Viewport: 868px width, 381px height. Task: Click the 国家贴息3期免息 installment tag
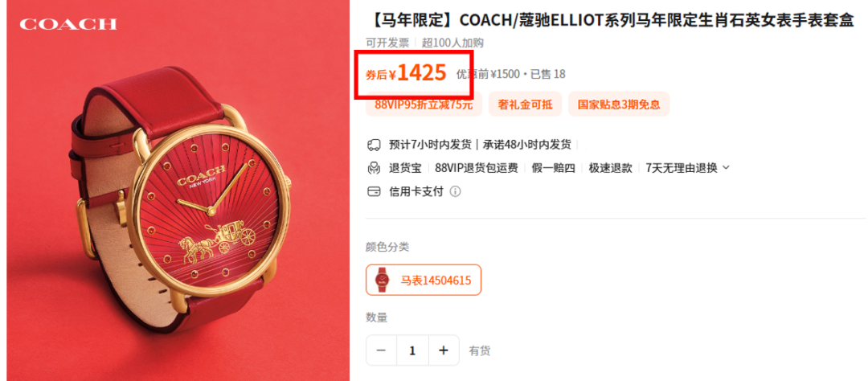point(619,104)
